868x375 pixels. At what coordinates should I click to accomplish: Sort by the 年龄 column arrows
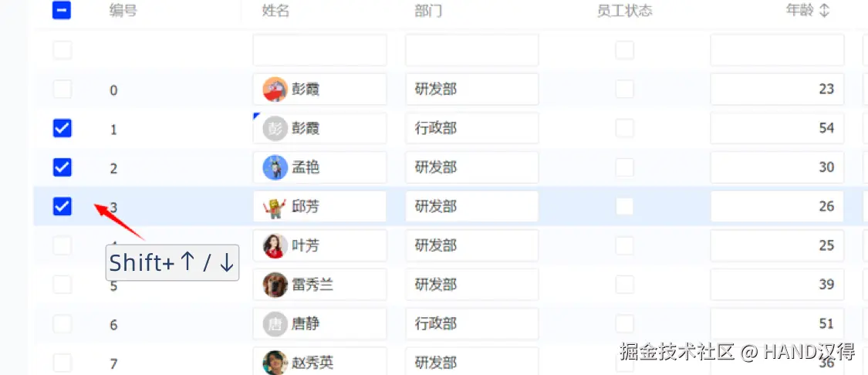[x=824, y=11]
